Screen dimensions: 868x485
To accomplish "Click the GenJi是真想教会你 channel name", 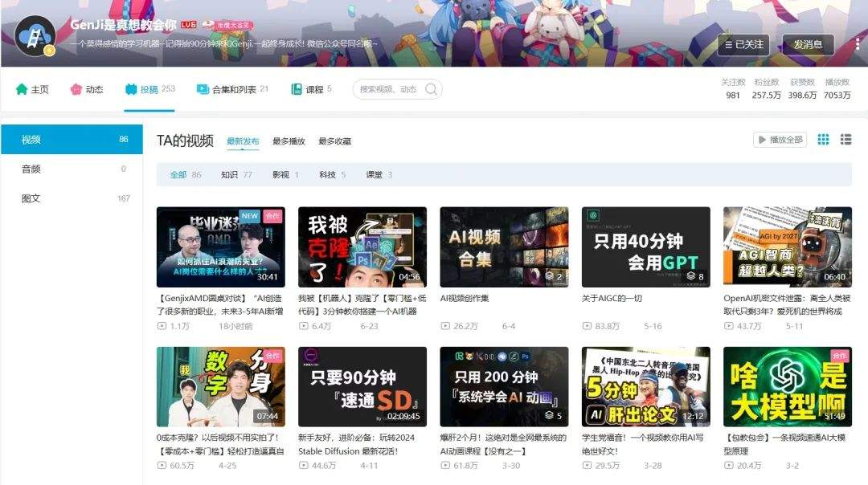I will tap(123, 24).
